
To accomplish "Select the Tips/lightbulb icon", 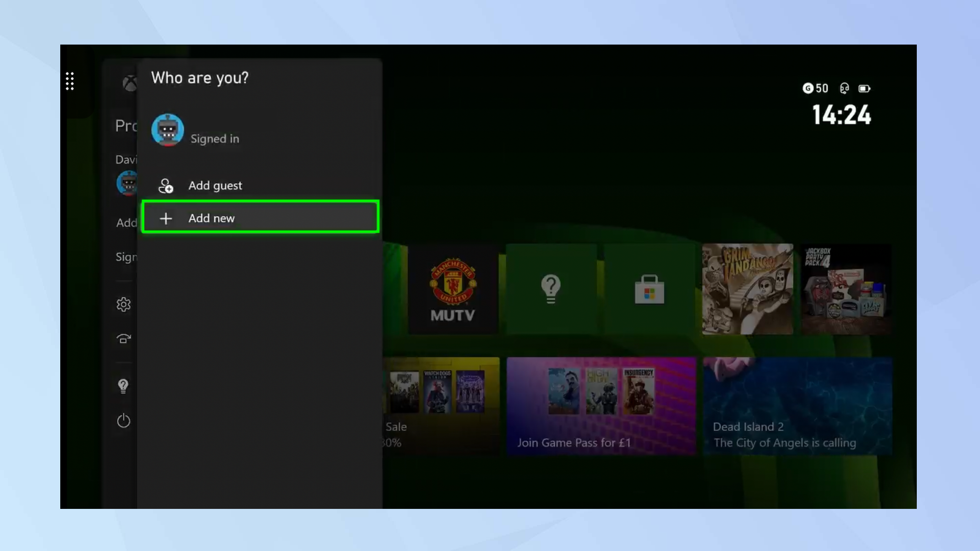I will [x=123, y=385].
